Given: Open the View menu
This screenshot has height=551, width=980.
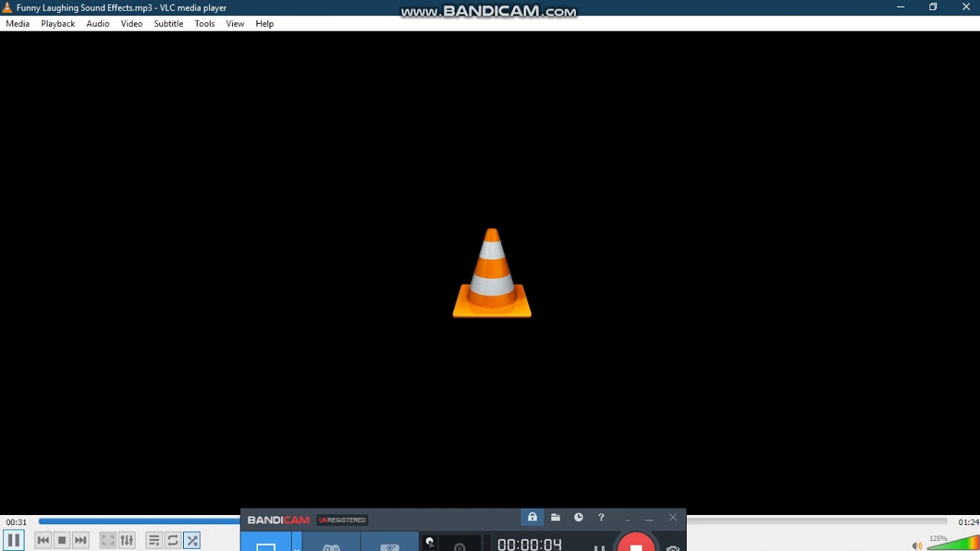Looking at the screenshot, I should click(x=235, y=24).
